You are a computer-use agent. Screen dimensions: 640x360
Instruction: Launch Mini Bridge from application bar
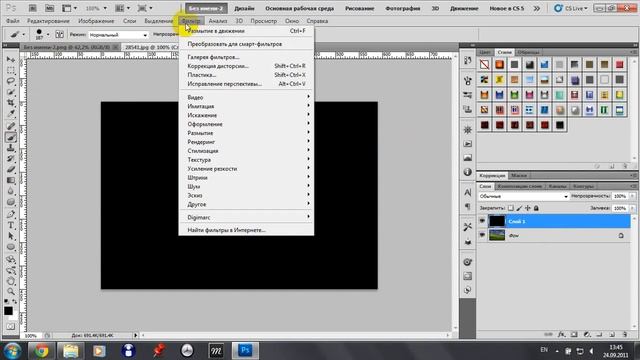(49, 8)
